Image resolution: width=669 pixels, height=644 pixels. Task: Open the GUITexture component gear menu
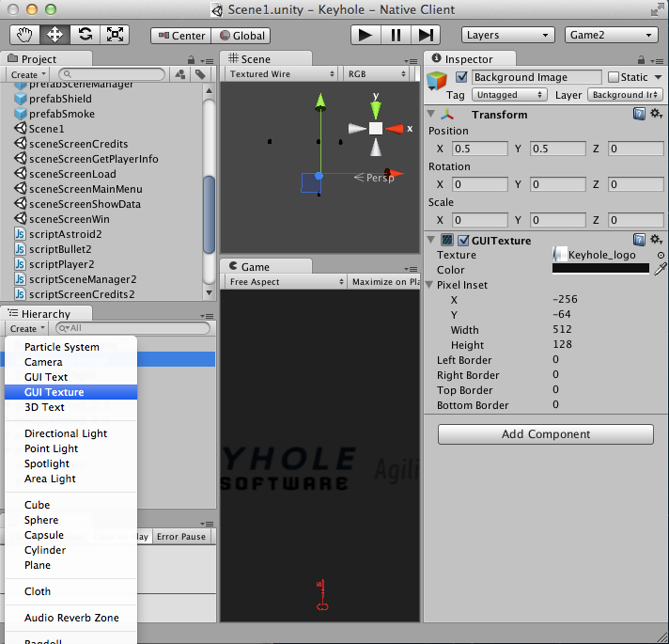(656, 241)
